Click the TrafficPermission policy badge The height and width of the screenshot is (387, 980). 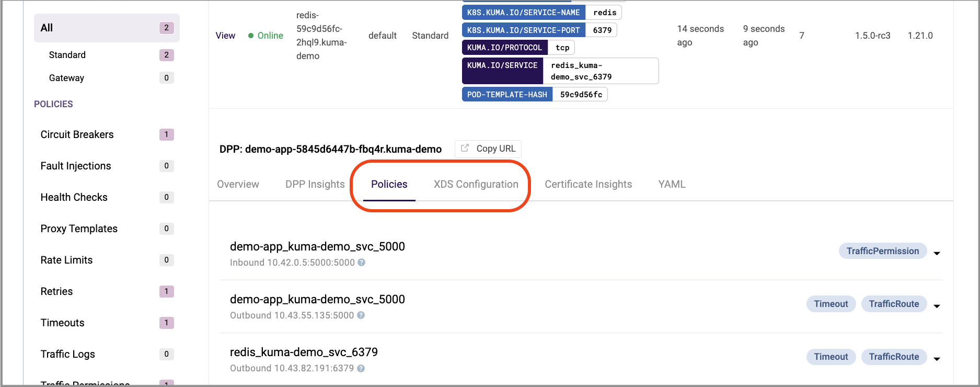882,251
